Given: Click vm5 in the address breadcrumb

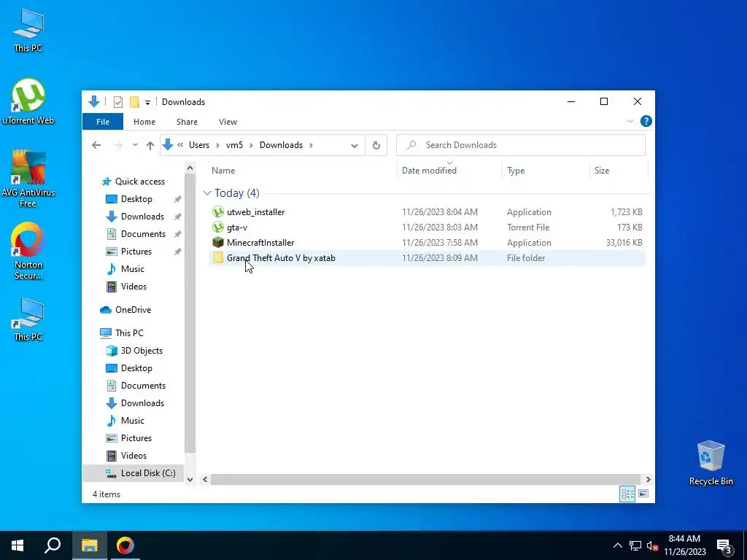Looking at the screenshot, I should [234, 145].
